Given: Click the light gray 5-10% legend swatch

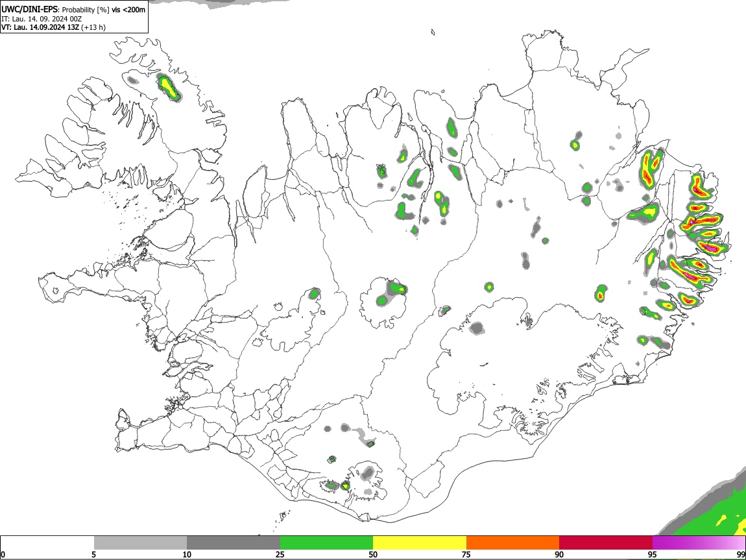Looking at the screenshot, I should (140, 542).
